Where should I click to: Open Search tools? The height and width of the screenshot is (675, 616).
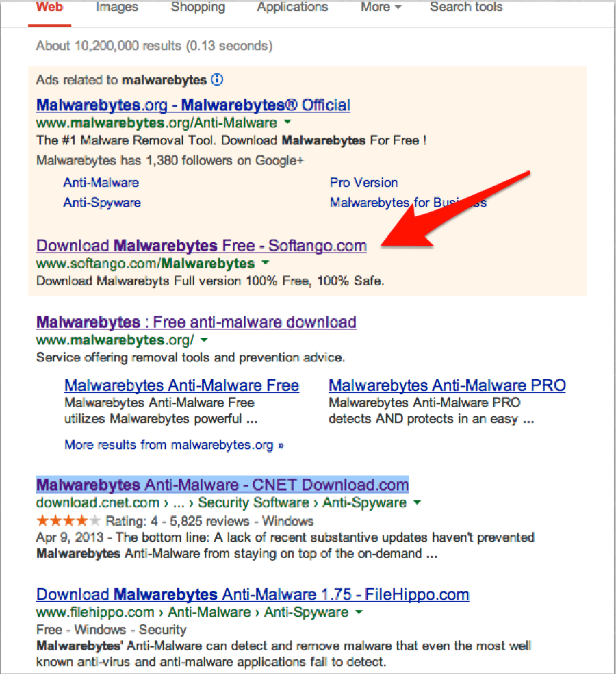[x=466, y=8]
